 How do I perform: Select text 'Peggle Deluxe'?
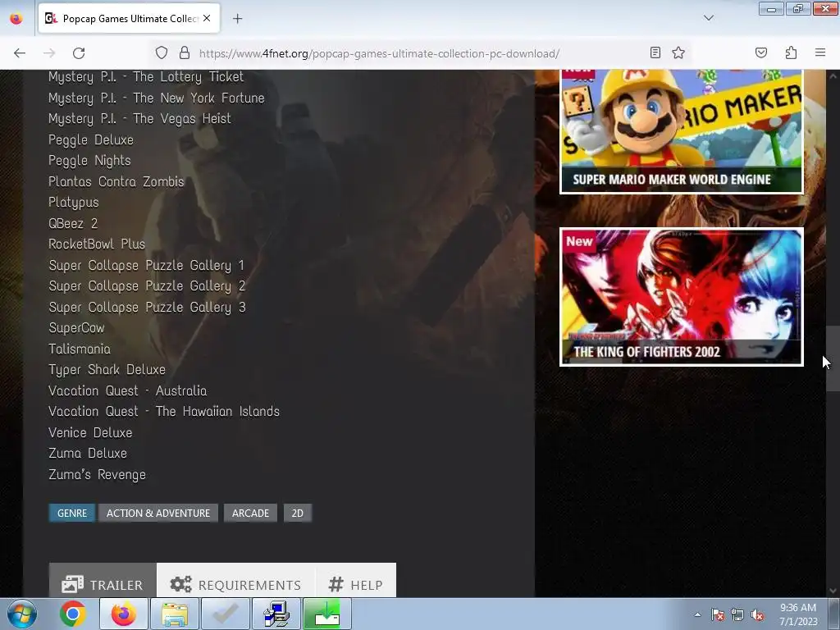pyautogui.click(x=91, y=139)
